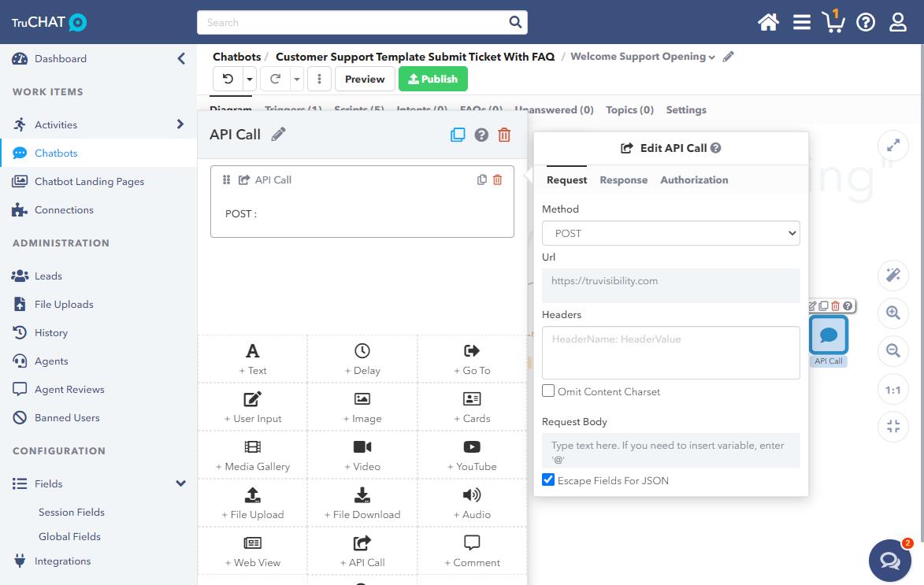Delete the API Call element card
Screen dimensions: 924x585
pos(497,180)
